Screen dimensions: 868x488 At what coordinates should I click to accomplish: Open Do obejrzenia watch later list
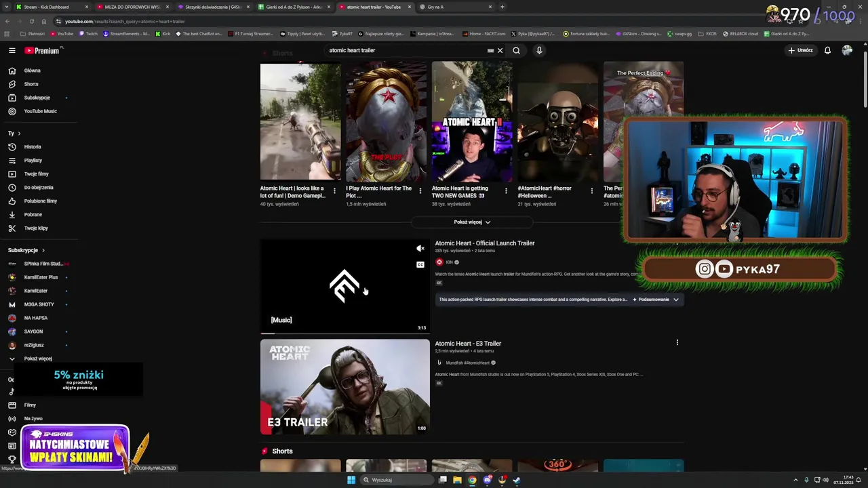(39, 187)
